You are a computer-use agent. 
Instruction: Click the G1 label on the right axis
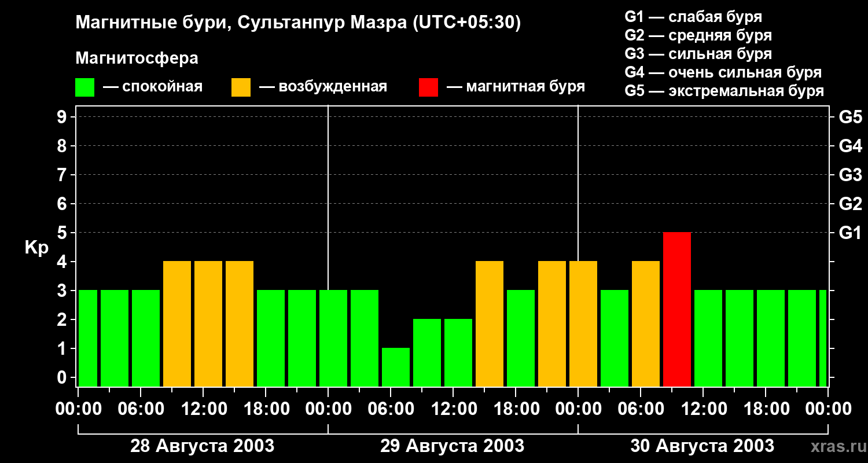[x=850, y=233]
